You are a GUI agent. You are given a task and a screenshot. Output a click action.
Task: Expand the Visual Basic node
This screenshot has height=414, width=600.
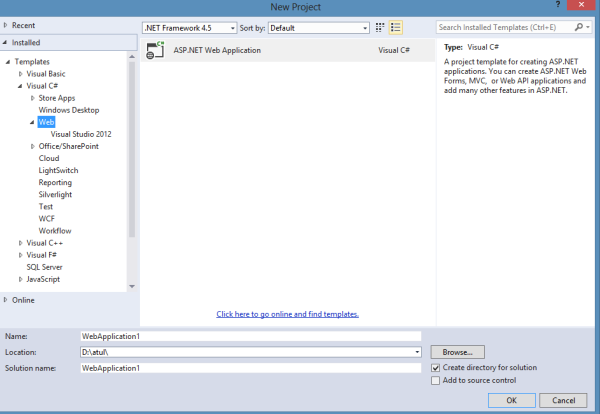(20, 74)
